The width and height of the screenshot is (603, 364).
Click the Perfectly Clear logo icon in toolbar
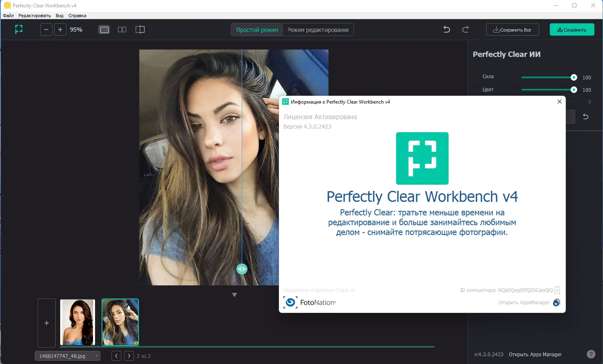coord(19,29)
